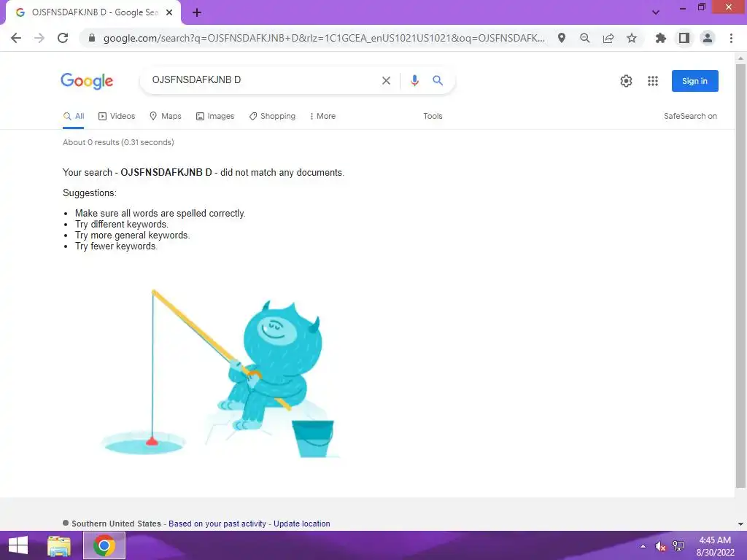Start a voice search with the microphone

(414, 80)
